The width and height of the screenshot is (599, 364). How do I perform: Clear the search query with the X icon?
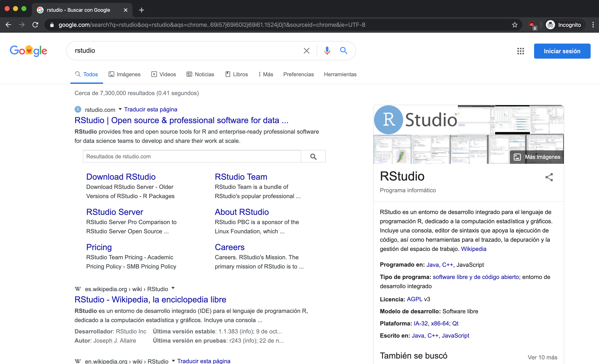[306, 50]
